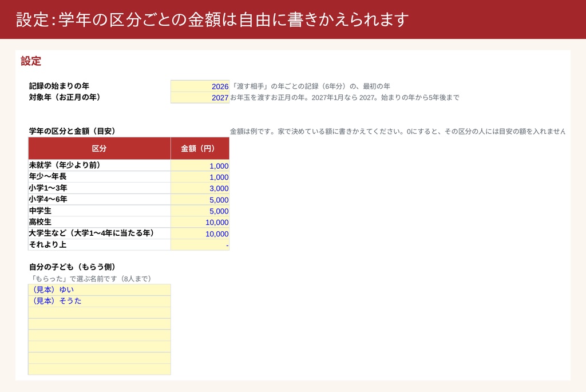Click the note about 「渡す相手」の年ごとの記録

tap(311, 86)
